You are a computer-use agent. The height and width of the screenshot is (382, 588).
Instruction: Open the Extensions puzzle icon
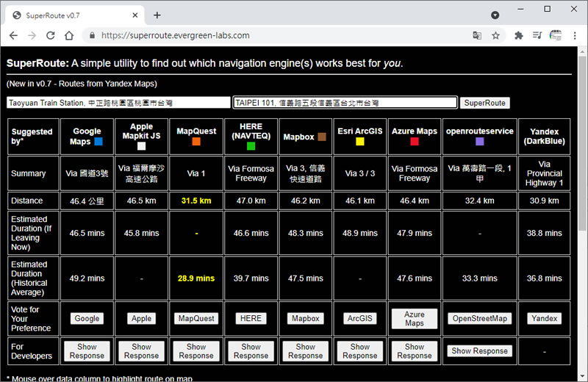coord(519,35)
